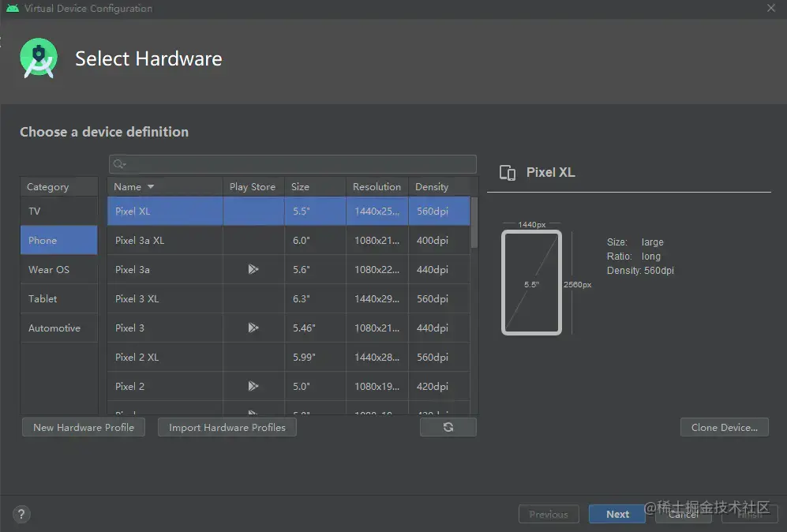Viewport: 787px width, 532px height.
Task: Click the Play Store icon in the Pixel 2 row
Action: pyautogui.click(x=253, y=386)
